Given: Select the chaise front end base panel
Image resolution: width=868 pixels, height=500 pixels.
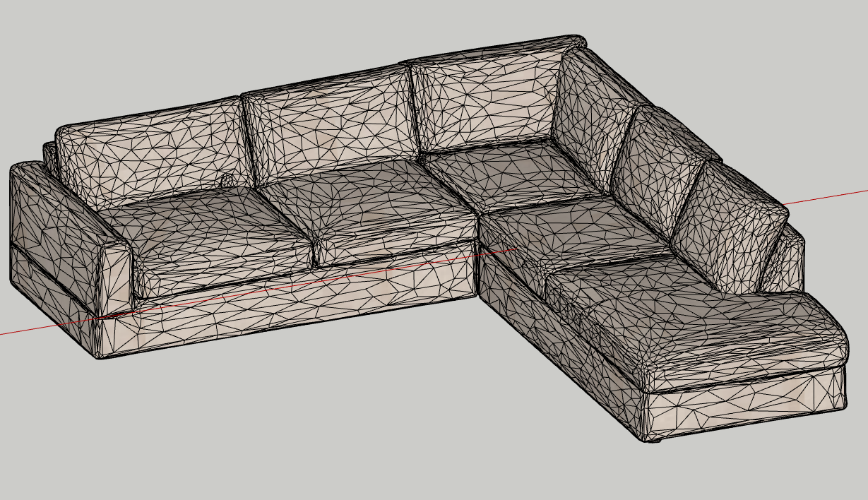Looking at the screenshot, I should click(749, 403).
